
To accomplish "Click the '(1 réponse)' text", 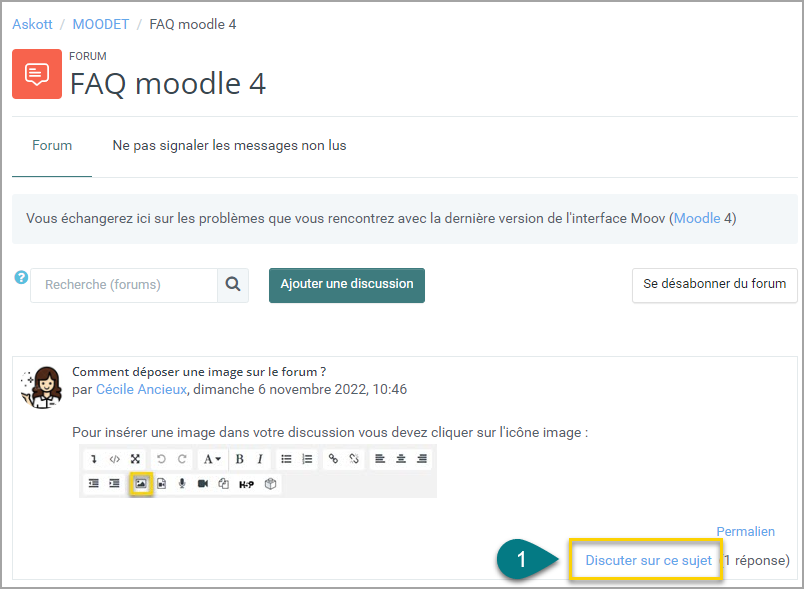I will click(756, 560).
